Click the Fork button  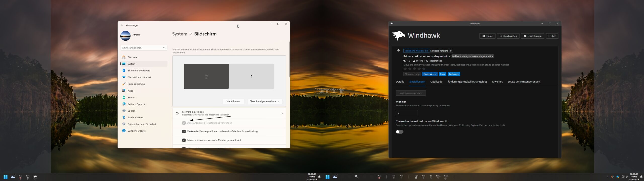443,74
